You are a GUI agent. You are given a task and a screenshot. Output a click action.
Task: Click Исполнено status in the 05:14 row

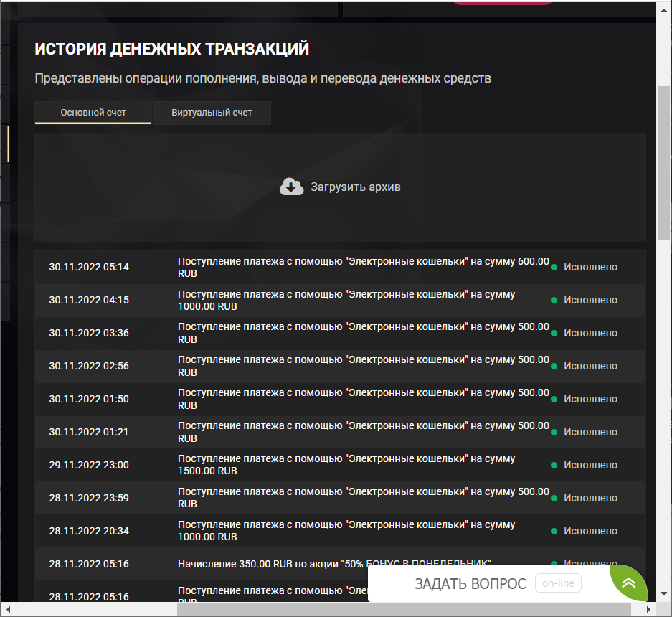[590, 267]
